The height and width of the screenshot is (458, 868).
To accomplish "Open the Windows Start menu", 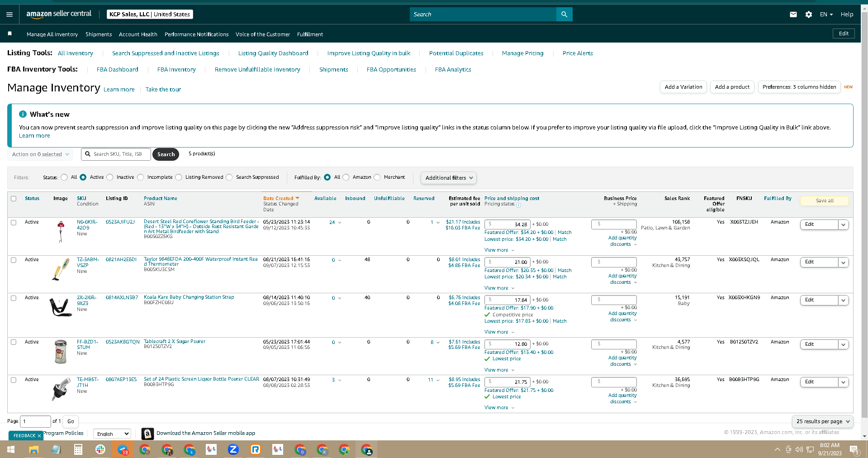I will point(11,449).
